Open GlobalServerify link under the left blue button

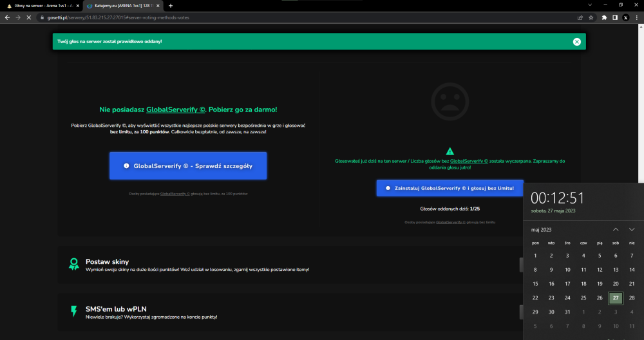point(175,194)
